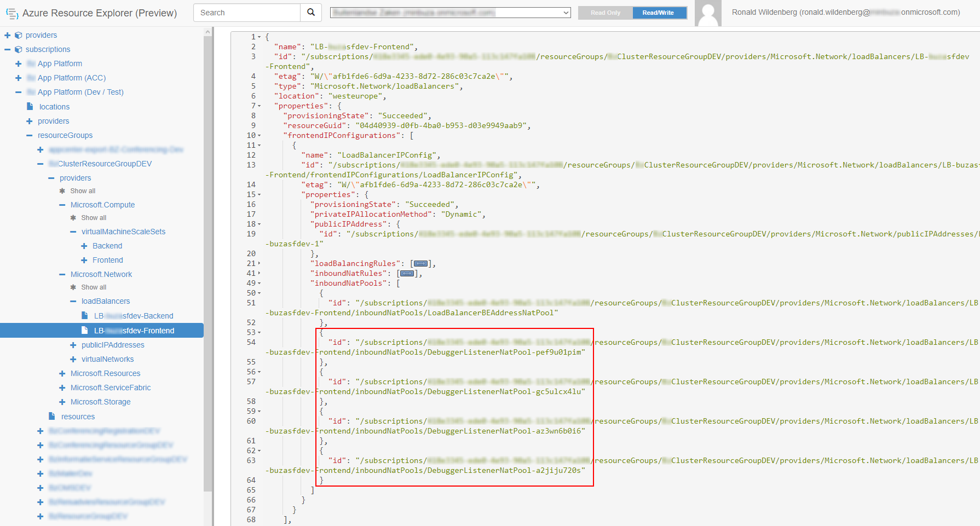980x526 pixels.
Task: Click the file icon beside resources
Action: click(52, 416)
